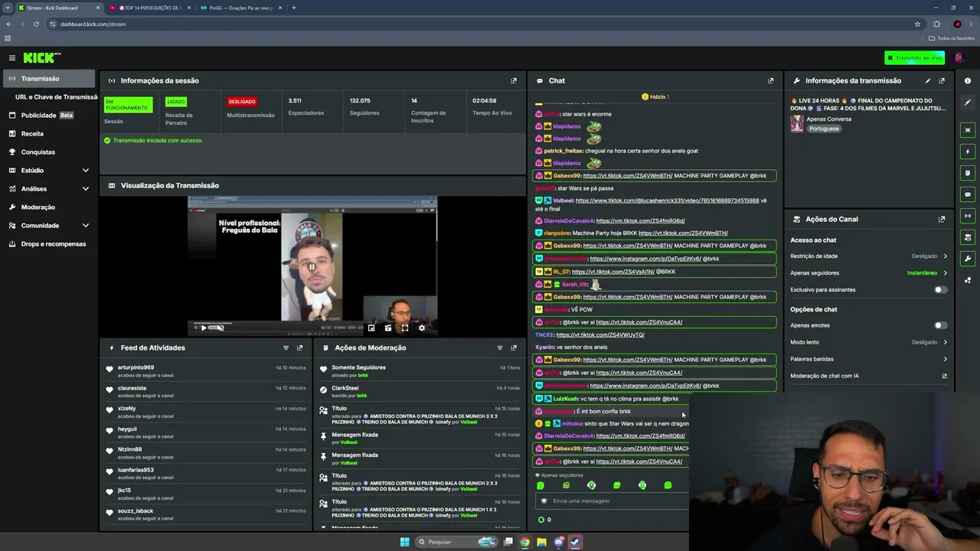Open the Windows Start menu
The height and width of the screenshot is (551, 980).
(405, 542)
